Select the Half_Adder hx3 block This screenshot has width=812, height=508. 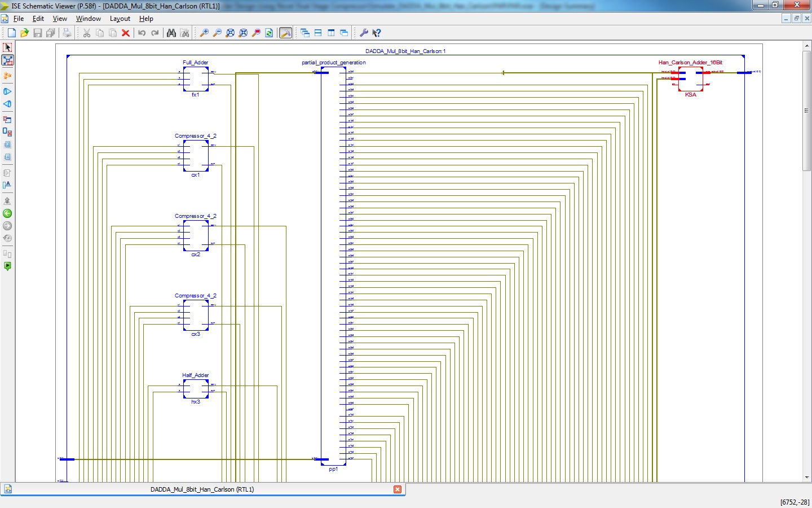[x=196, y=388]
